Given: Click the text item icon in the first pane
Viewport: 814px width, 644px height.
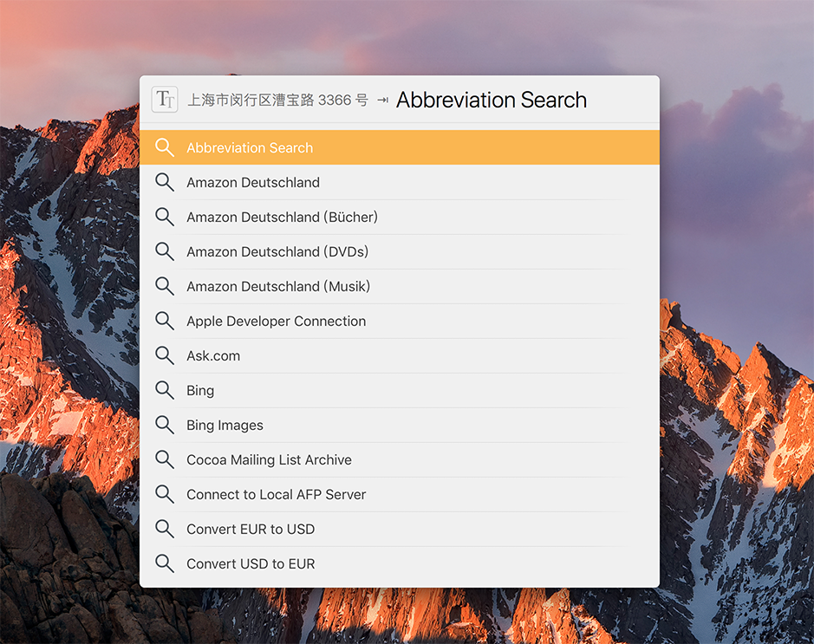Looking at the screenshot, I should click(165, 99).
